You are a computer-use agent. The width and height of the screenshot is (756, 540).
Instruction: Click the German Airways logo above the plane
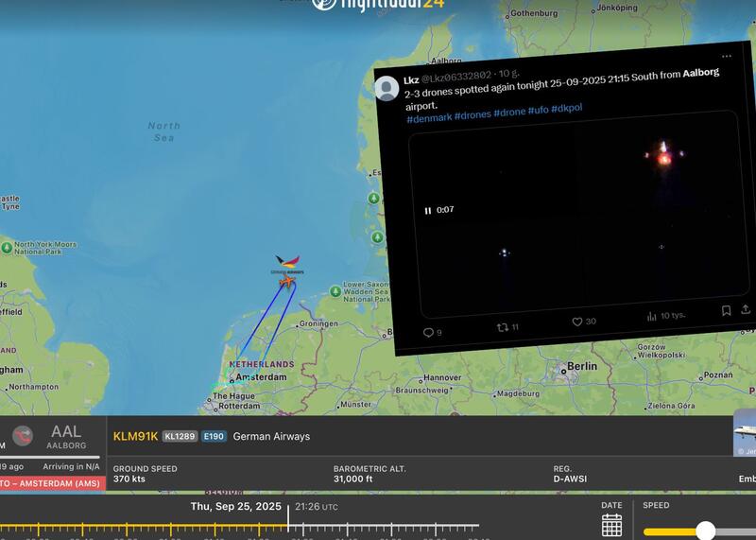click(287, 265)
